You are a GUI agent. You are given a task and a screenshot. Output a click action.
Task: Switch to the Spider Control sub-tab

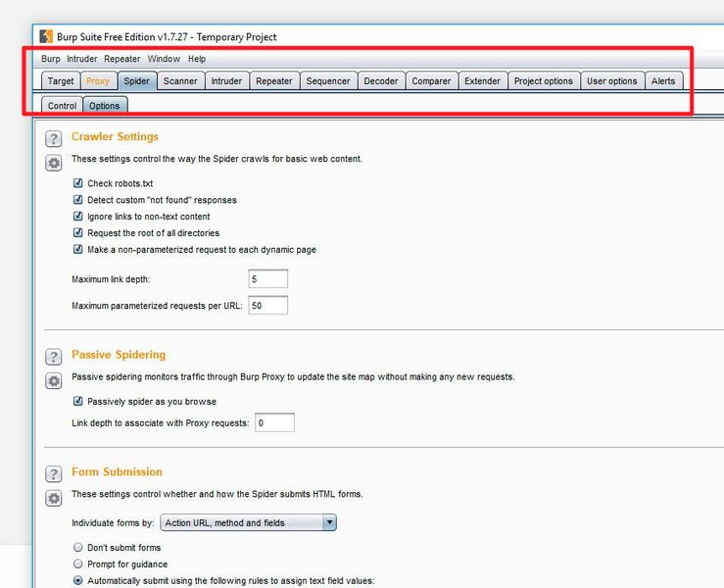(x=63, y=106)
